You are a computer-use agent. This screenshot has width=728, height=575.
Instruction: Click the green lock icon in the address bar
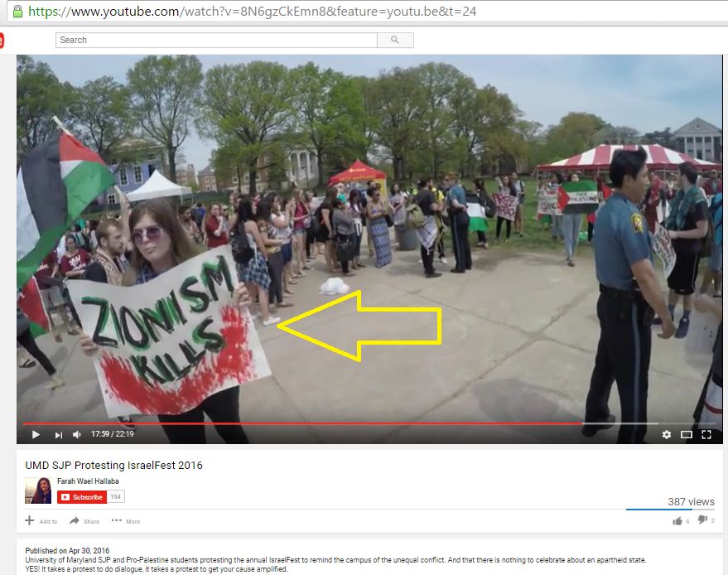(x=17, y=12)
